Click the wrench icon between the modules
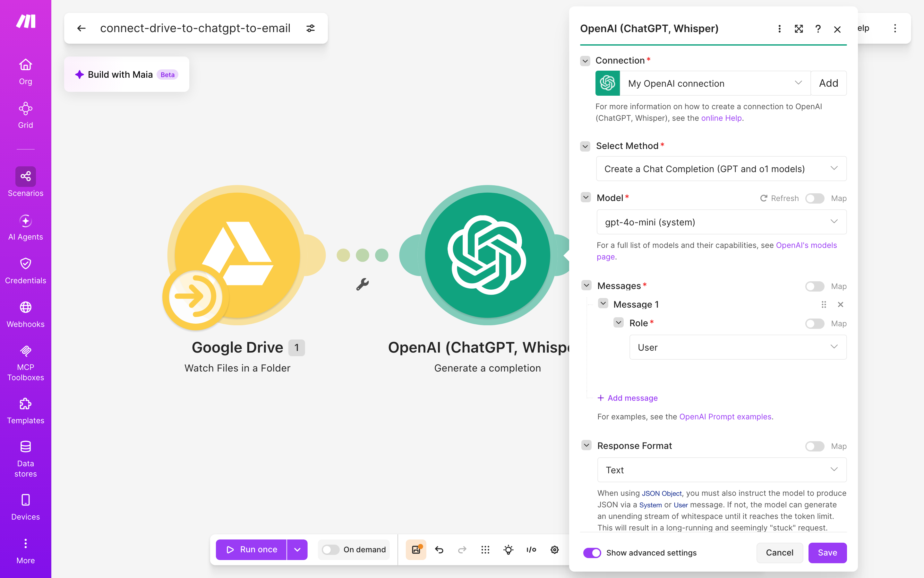Viewport: 924px width, 578px height. click(362, 284)
